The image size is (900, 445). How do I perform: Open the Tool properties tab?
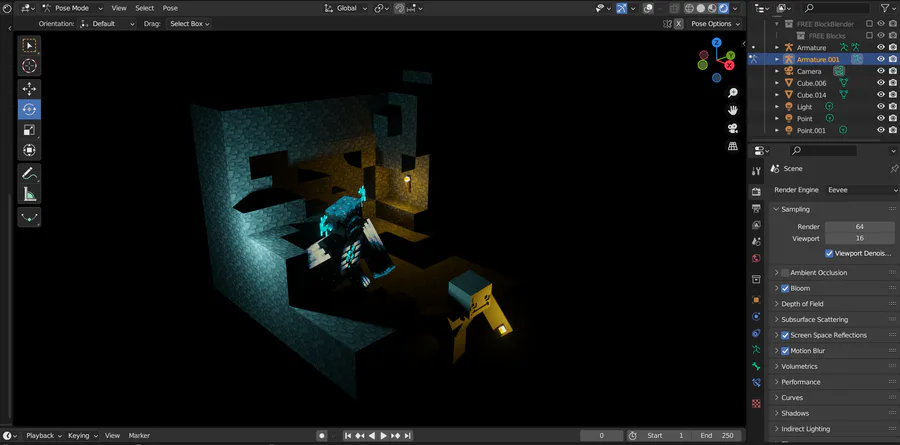756,171
